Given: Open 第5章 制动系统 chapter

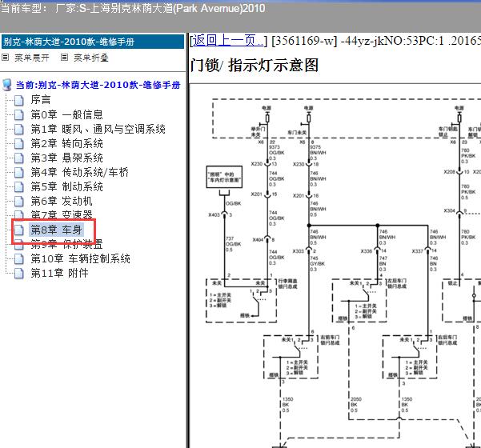Looking at the screenshot, I should coord(66,186).
